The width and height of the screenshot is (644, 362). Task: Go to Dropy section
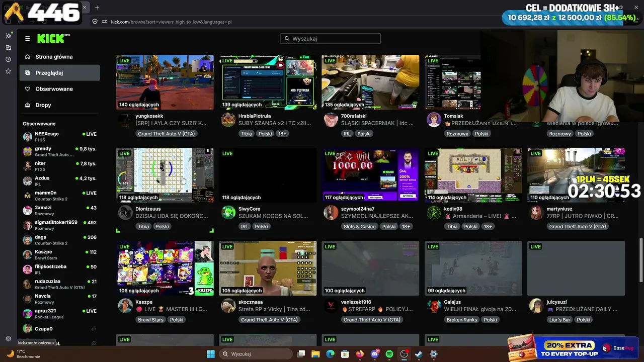click(43, 105)
